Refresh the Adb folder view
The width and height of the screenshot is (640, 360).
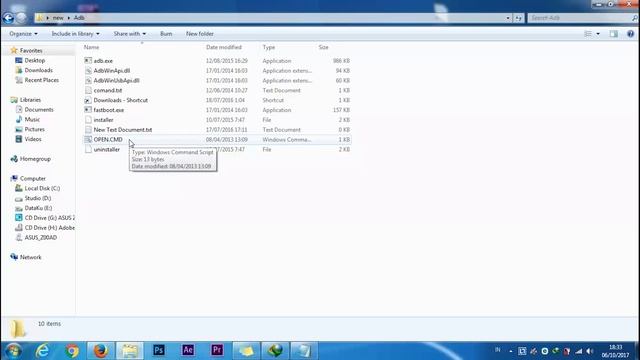518,18
